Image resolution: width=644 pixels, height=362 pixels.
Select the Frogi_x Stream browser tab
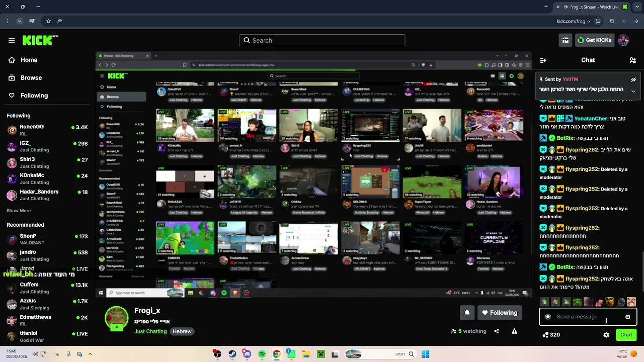click(x=591, y=7)
